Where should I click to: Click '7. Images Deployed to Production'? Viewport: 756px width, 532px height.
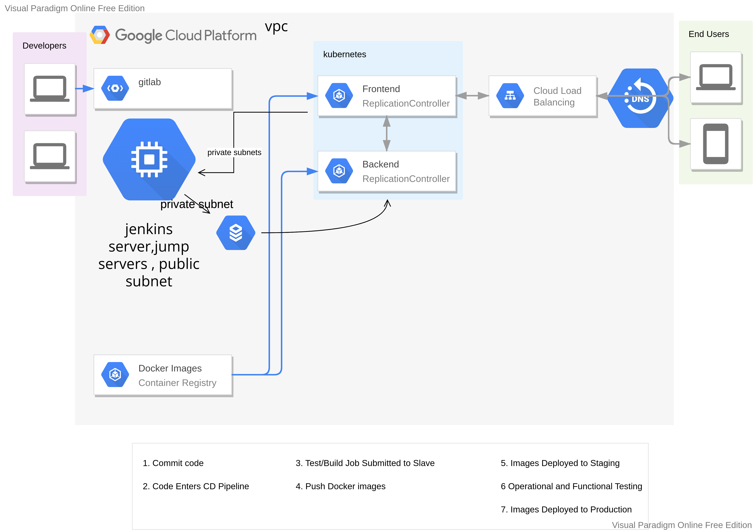(566, 510)
